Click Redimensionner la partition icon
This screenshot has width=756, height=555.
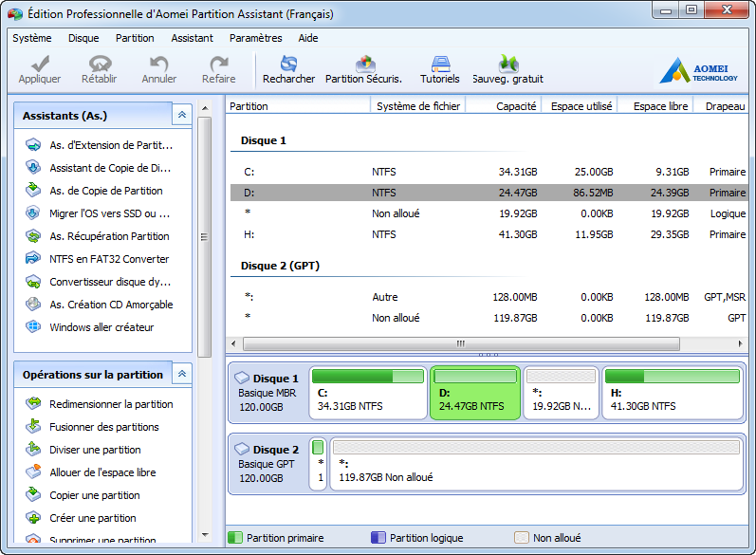click(33, 403)
